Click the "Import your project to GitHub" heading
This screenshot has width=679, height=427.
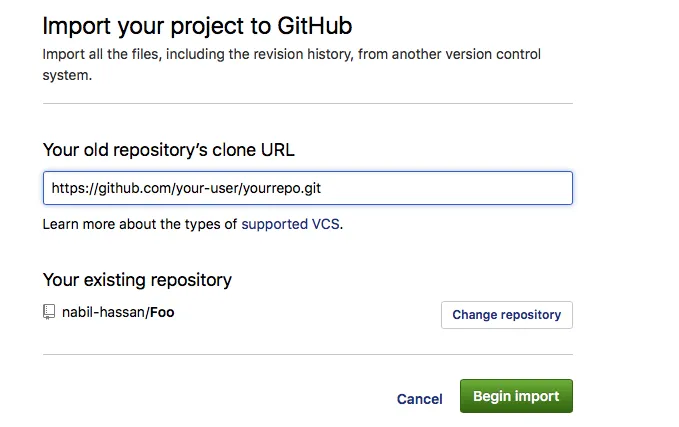(197, 25)
